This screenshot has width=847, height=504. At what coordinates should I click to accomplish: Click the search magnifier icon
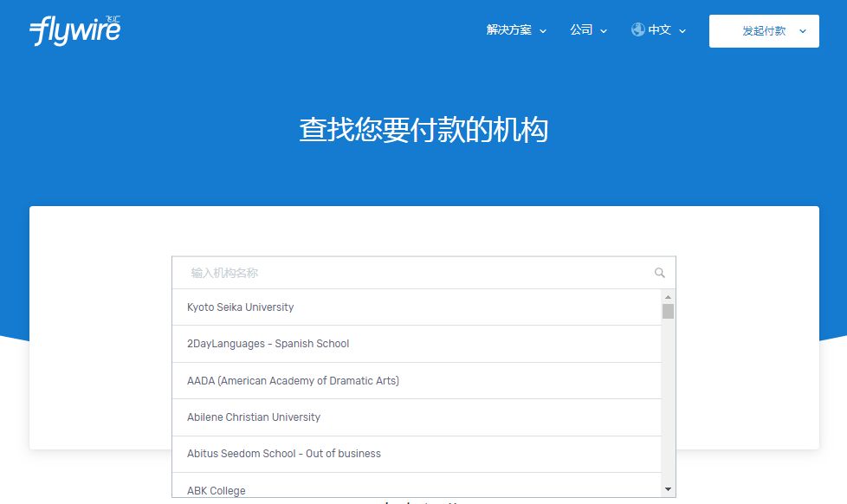click(x=660, y=272)
